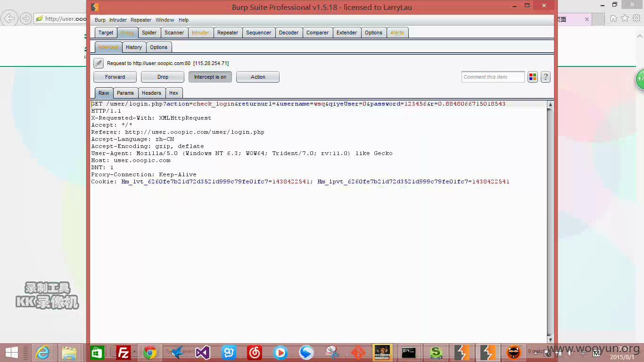Switch to the Comparer tab

click(317, 33)
